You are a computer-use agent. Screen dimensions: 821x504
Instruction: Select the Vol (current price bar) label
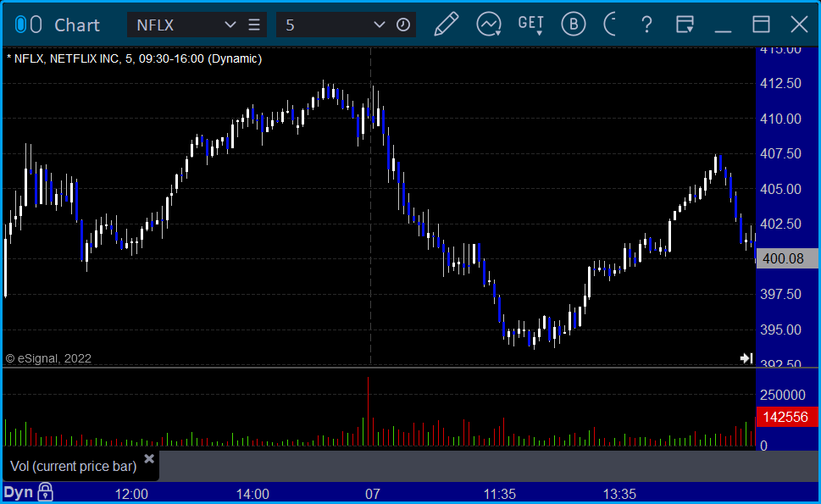coord(74,467)
